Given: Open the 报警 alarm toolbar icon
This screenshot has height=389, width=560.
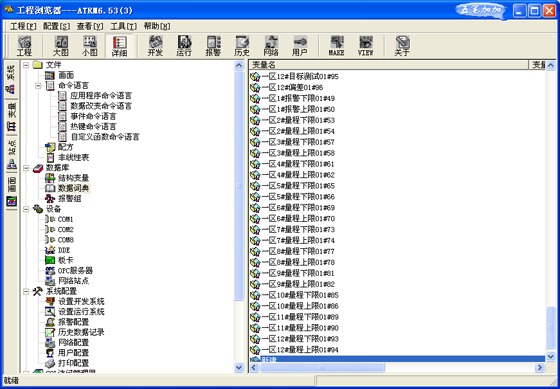Looking at the screenshot, I should [x=213, y=46].
